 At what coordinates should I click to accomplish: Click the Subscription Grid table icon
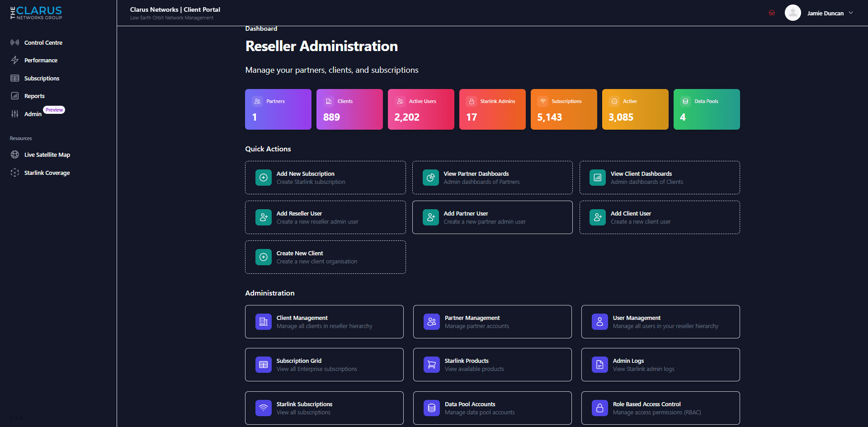pos(264,365)
